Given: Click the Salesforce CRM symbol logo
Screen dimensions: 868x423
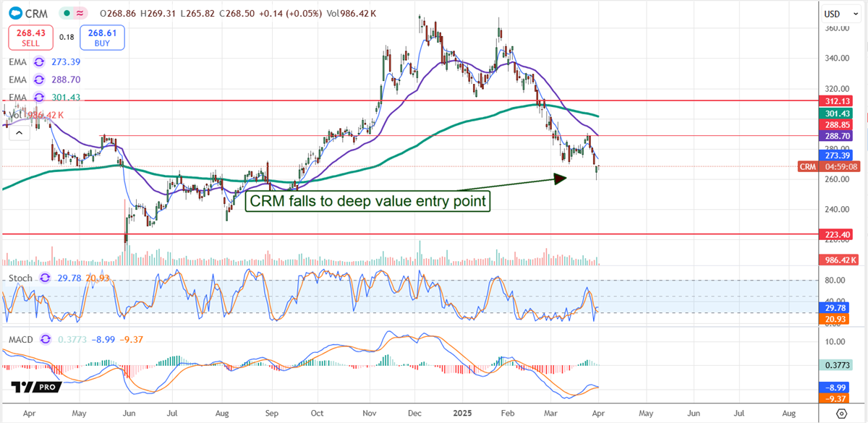Looking at the screenshot, I should pos(15,13).
